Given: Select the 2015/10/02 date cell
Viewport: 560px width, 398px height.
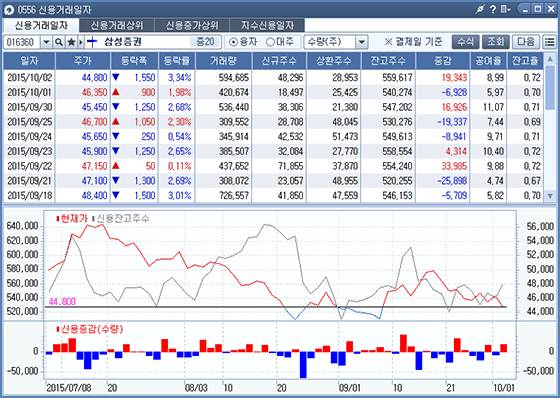Looking at the screenshot, I should tap(30, 78).
